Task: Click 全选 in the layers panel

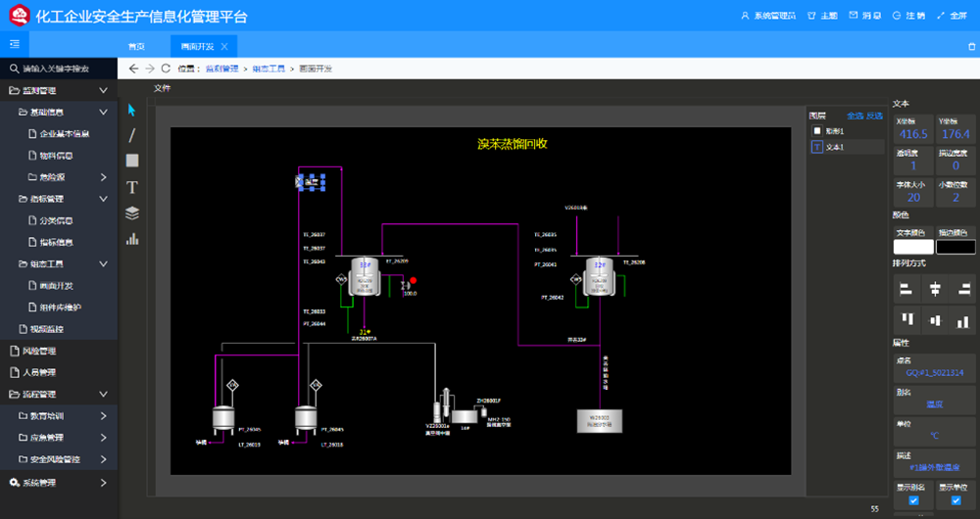Action: (855, 116)
